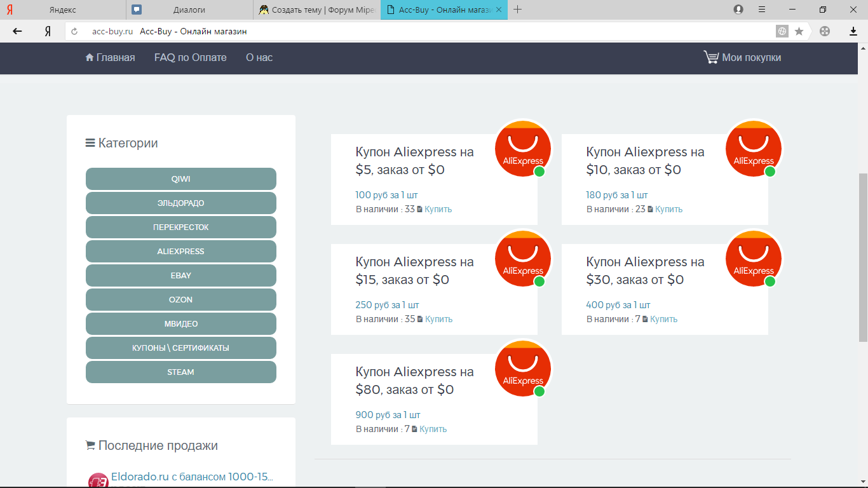
Task: Click the Yandex Я home icon in toolbar
Action: coord(48,31)
